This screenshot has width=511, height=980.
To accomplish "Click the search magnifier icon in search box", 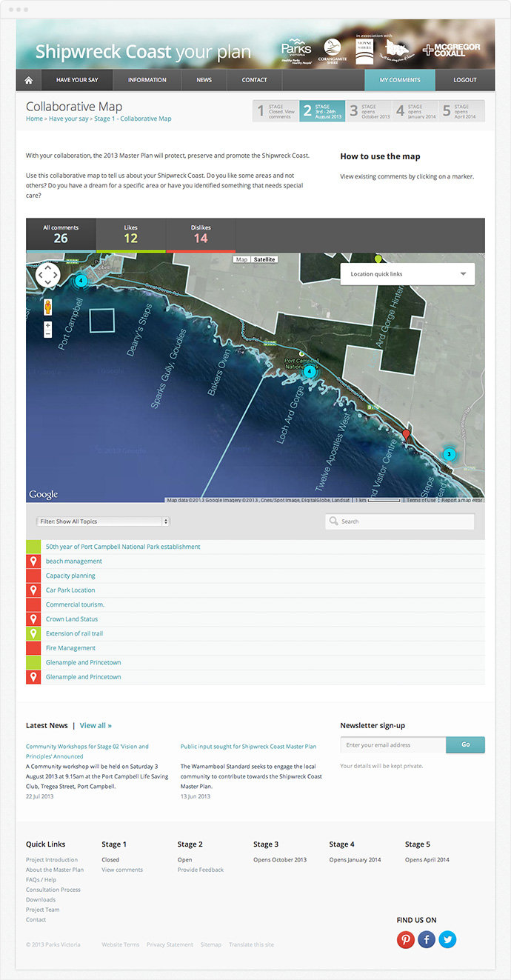I will 335,521.
